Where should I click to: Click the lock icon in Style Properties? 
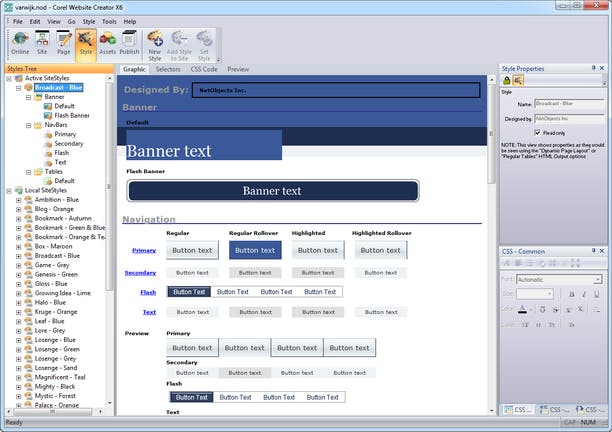(x=506, y=80)
